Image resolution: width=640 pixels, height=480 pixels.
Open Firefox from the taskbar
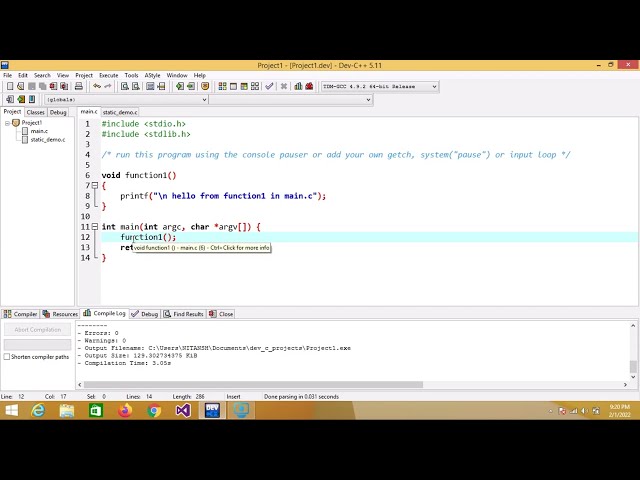click(x=125, y=410)
